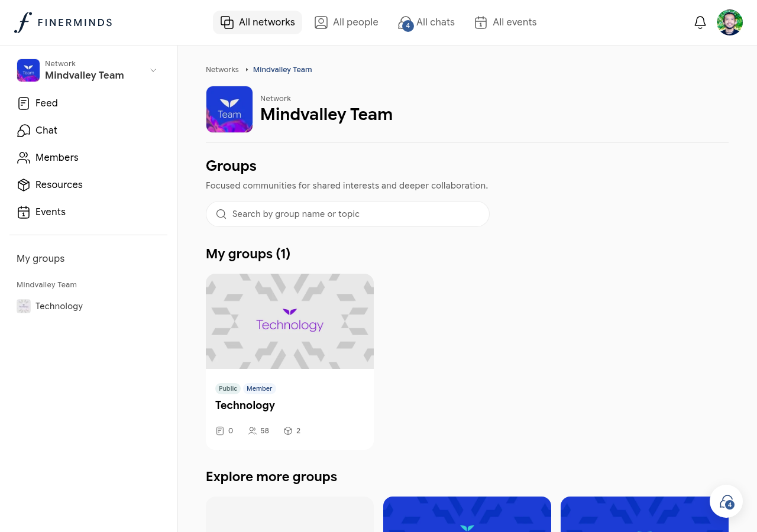Open the user profile avatar menu

pyautogui.click(x=730, y=22)
